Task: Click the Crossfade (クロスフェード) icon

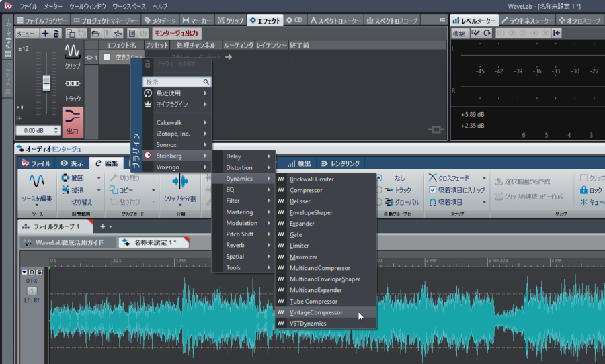Action: coord(432,178)
